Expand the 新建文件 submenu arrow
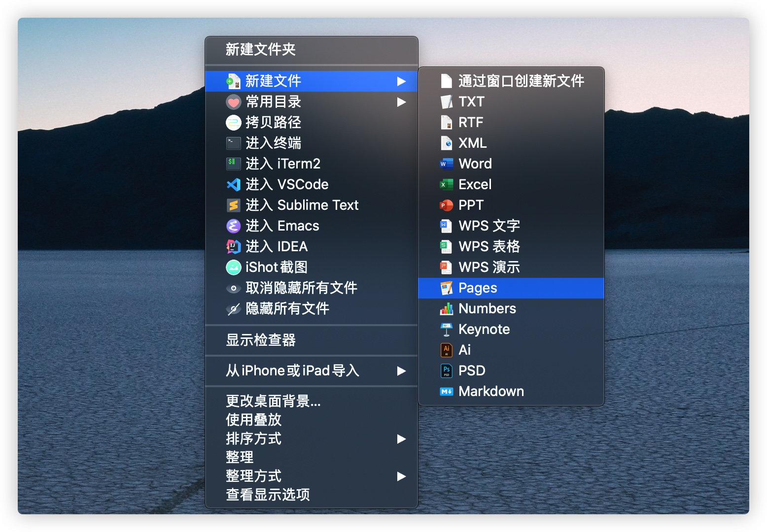 [401, 81]
